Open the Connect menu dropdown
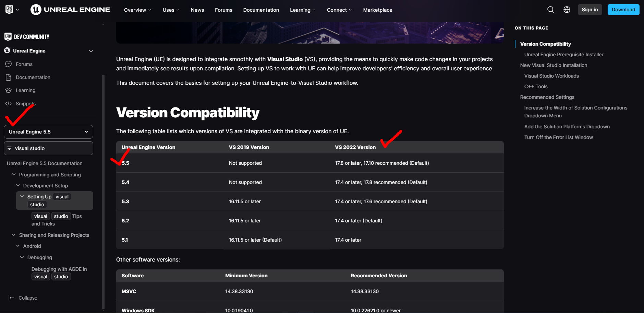 coord(339,10)
